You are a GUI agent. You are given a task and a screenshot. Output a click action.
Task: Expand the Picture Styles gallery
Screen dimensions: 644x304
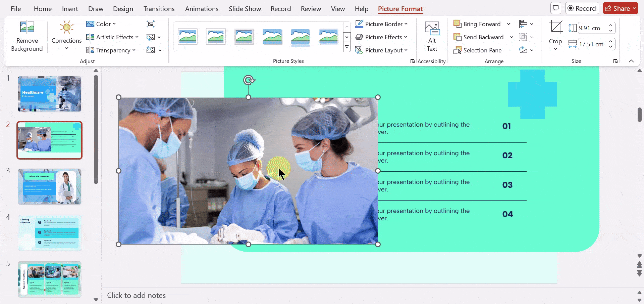(x=347, y=47)
